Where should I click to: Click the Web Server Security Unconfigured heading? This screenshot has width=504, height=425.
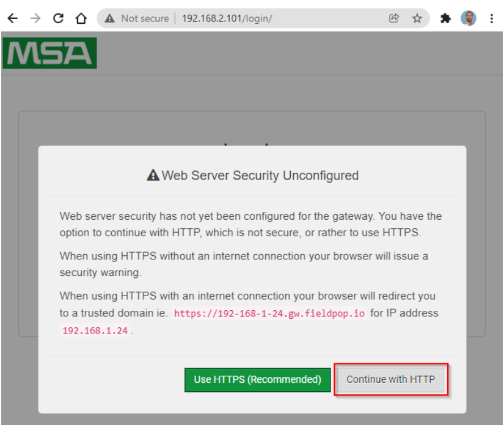260,176
